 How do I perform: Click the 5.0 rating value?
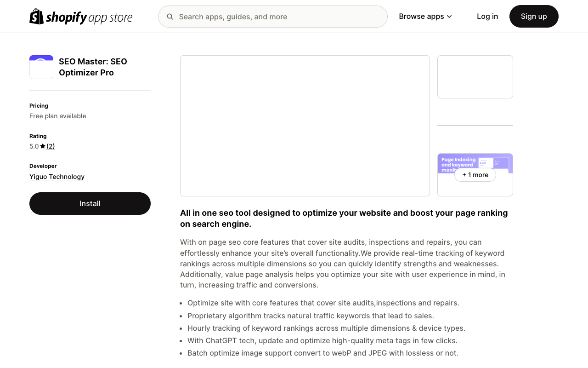[34, 146]
